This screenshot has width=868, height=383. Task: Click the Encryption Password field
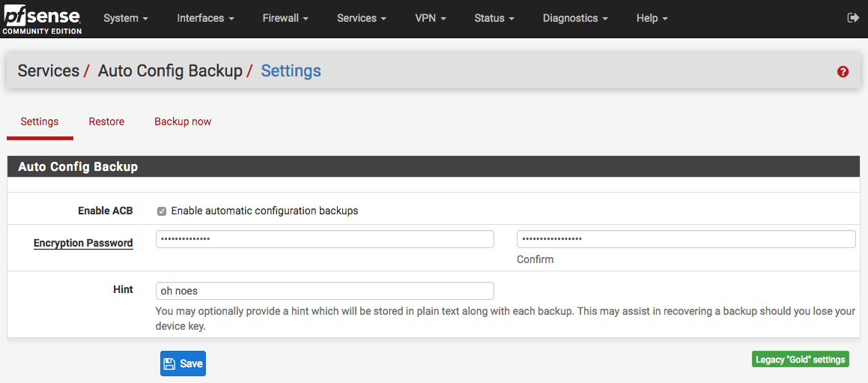[x=325, y=239]
